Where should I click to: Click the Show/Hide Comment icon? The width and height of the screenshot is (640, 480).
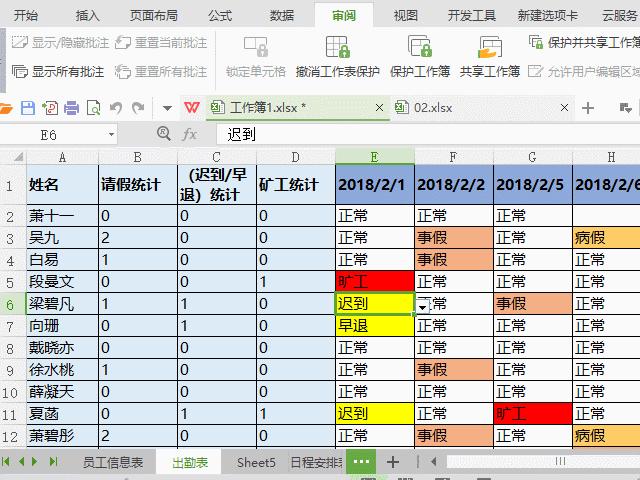tap(19, 42)
